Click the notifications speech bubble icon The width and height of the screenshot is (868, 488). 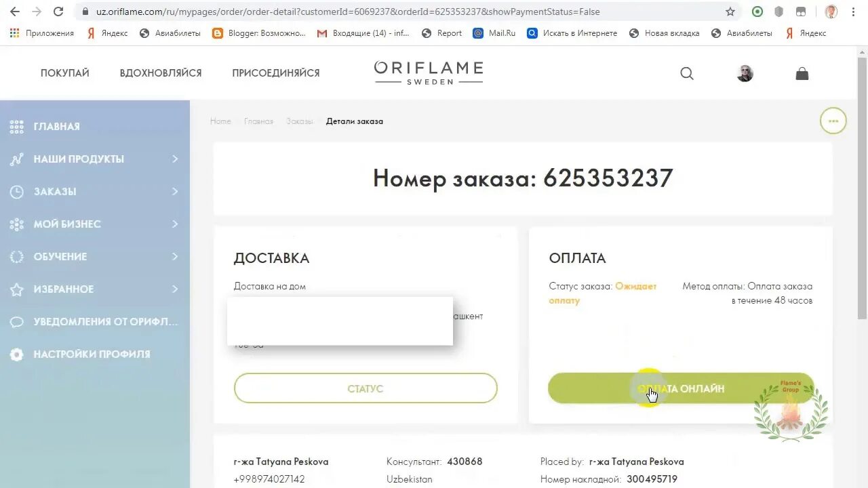17,322
